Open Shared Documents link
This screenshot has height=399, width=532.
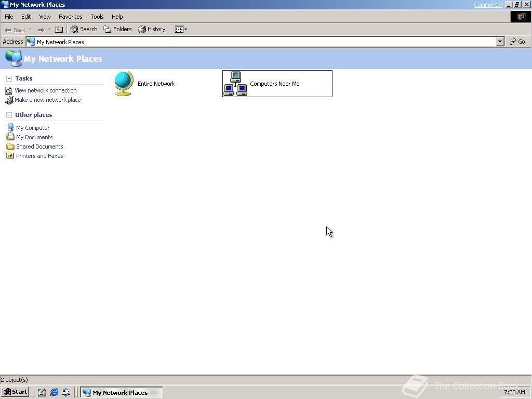[x=39, y=147]
